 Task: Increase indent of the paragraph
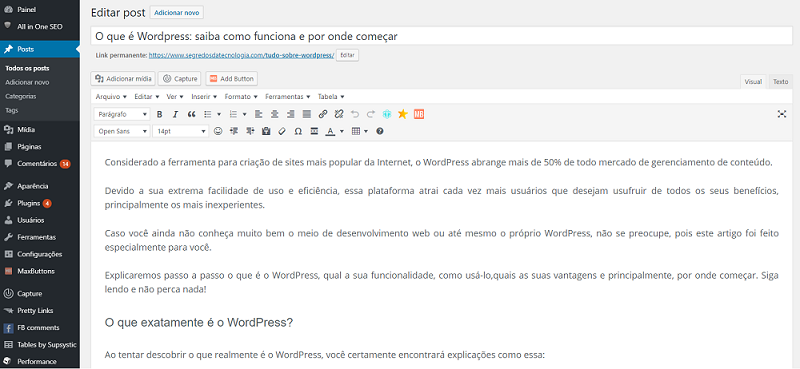250,131
